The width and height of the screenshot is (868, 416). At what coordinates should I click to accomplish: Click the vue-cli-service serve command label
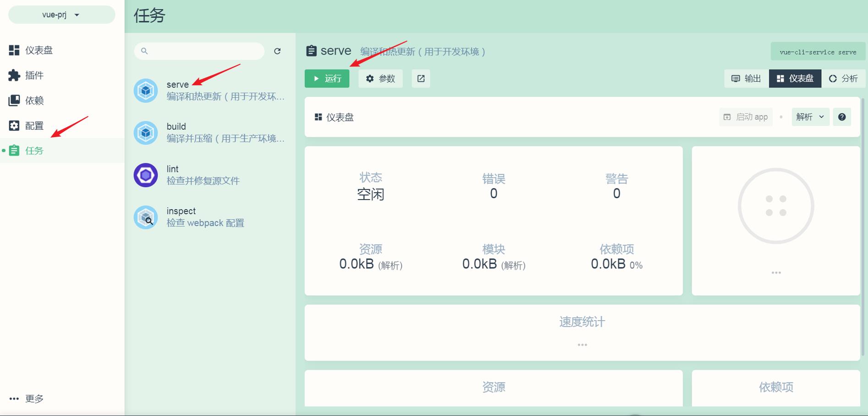[818, 52]
